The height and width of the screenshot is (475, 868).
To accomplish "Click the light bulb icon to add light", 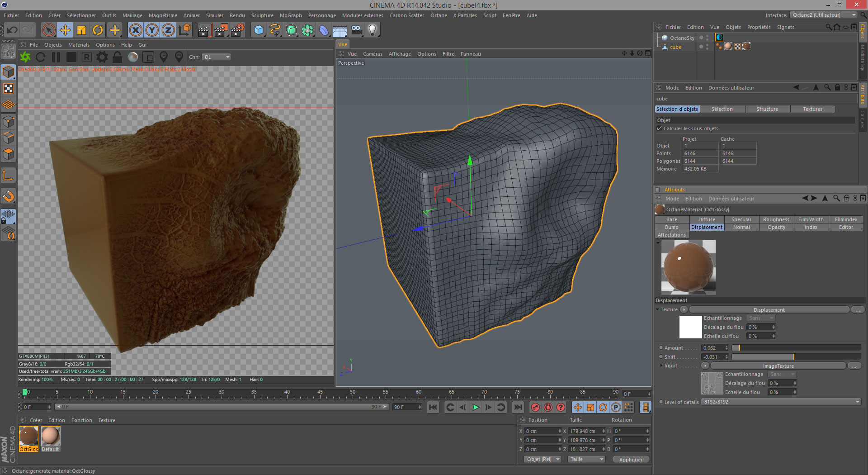I will click(372, 30).
